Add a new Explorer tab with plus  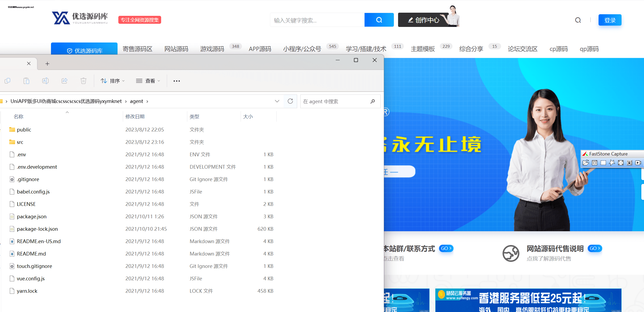click(47, 64)
